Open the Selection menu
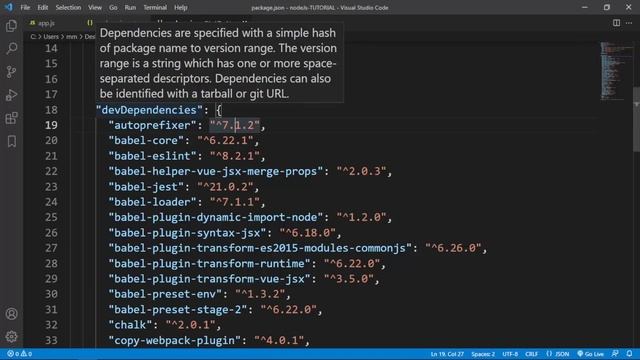Viewport: 640px width, 360px height. pos(68,7)
